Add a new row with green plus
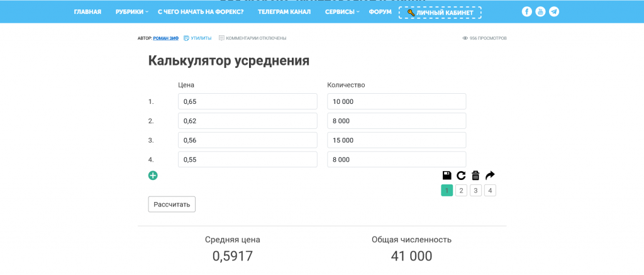The image size is (644, 275). tap(153, 176)
